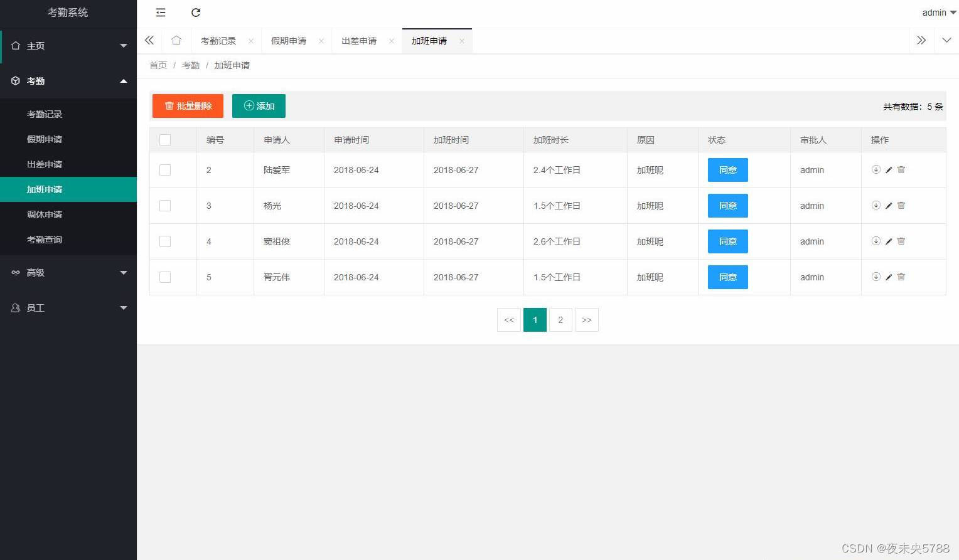959x560 pixels.
Task: Close the 加班申请 tab
Action: coord(462,41)
